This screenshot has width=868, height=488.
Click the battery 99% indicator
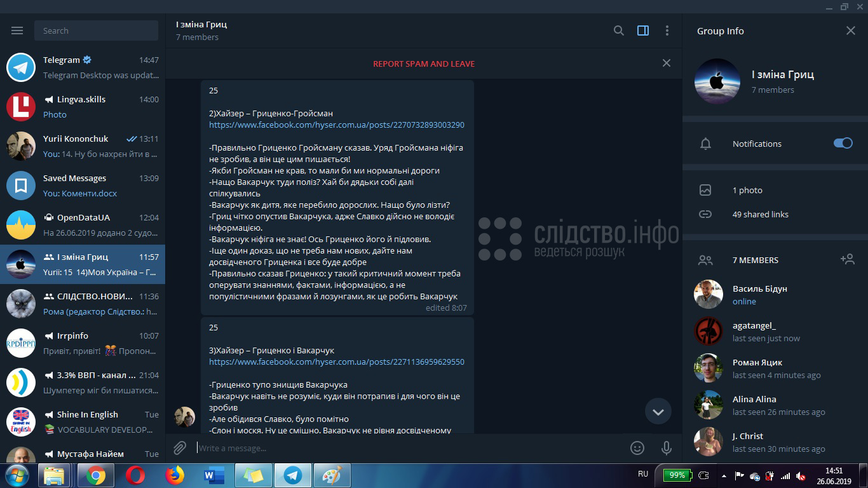point(677,475)
